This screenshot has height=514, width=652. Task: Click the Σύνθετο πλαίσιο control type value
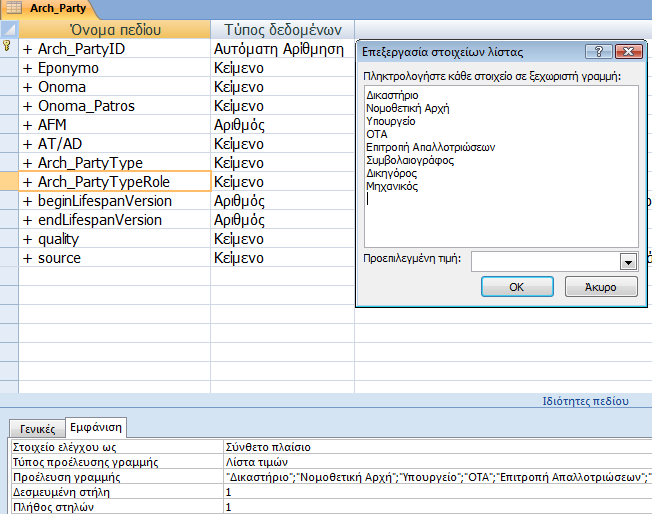[437, 447]
